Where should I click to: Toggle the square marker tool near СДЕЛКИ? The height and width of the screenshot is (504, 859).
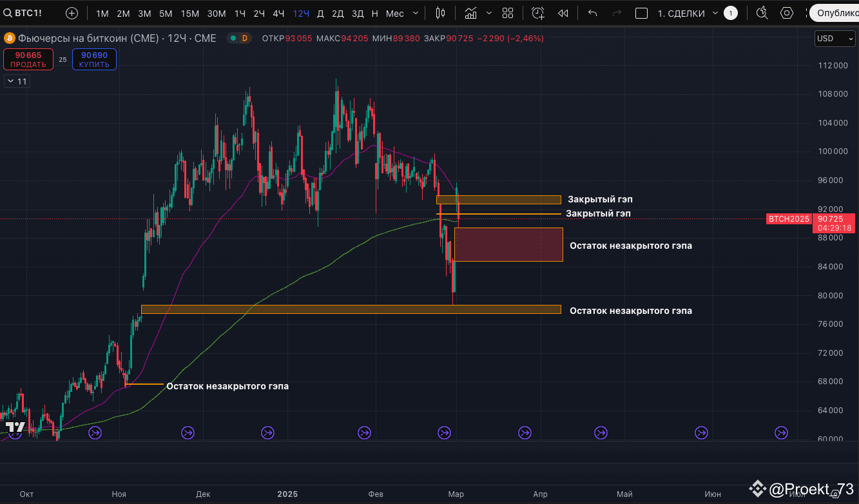tap(641, 13)
